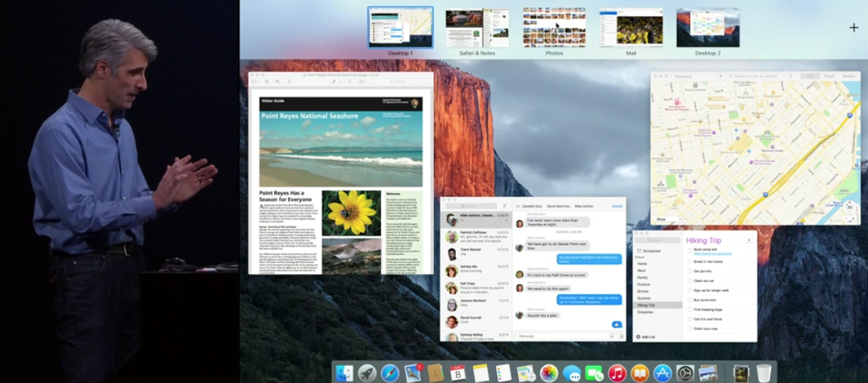Screen dimensions: 868x383
Task: Add a new desktop with plus button
Action: coord(854,28)
